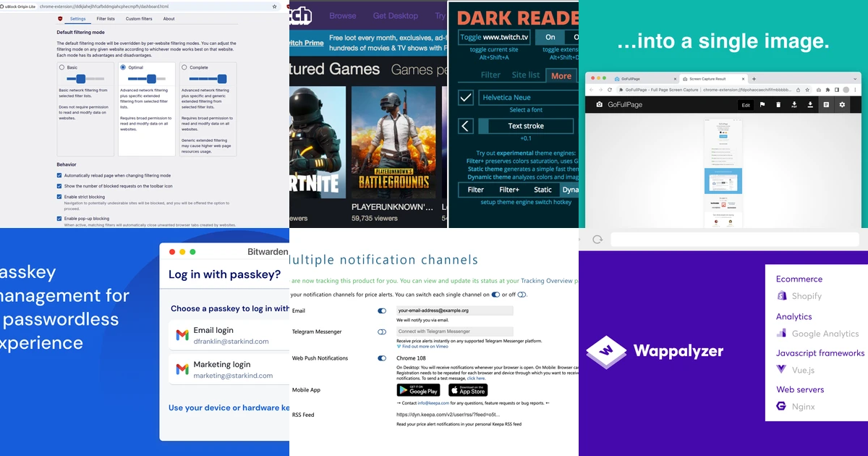
Task: Select the Basic filtering mode radio button
Action: [62, 67]
